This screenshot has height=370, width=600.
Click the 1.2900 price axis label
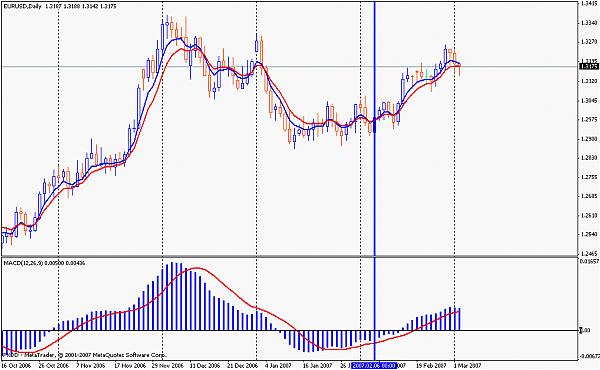[589, 139]
